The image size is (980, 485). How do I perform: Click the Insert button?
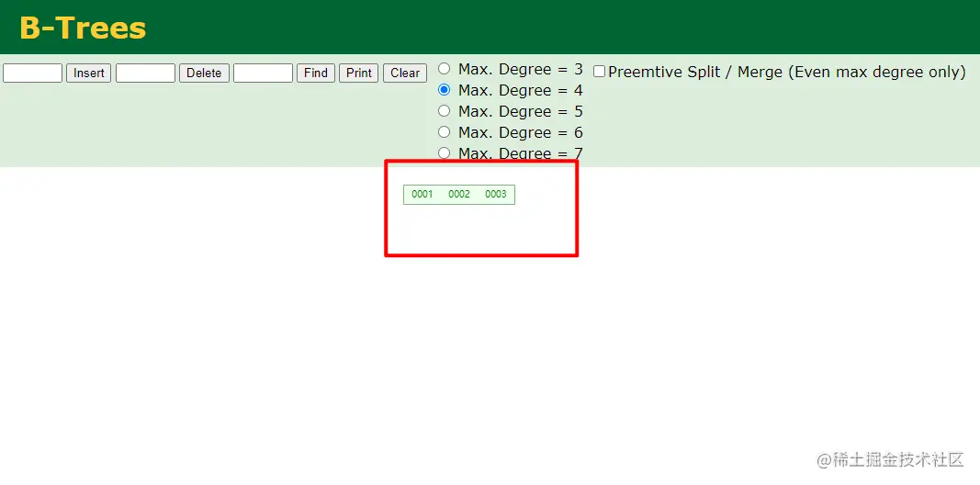[89, 73]
